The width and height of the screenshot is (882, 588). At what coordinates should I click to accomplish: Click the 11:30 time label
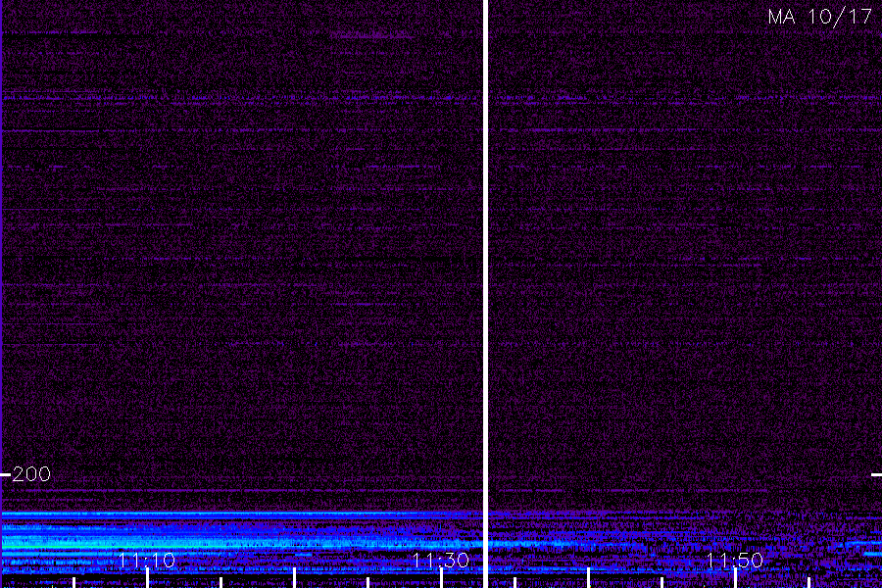tap(440, 561)
